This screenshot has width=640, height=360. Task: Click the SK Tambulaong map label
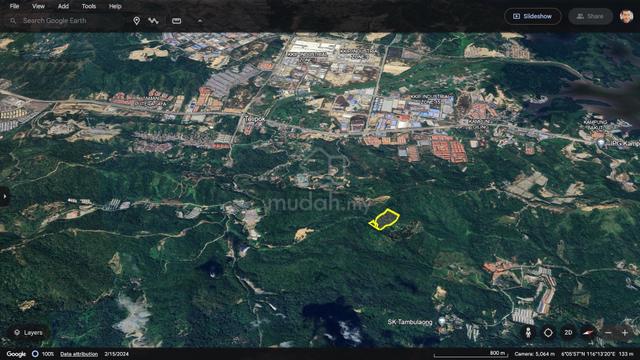pyautogui.click(x=410, y=322)
